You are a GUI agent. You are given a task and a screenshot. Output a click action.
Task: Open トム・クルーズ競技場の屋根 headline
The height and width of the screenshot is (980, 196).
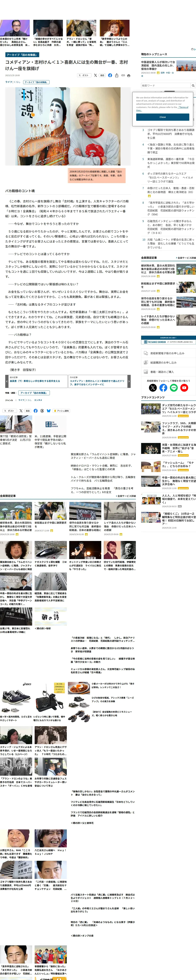103,479
